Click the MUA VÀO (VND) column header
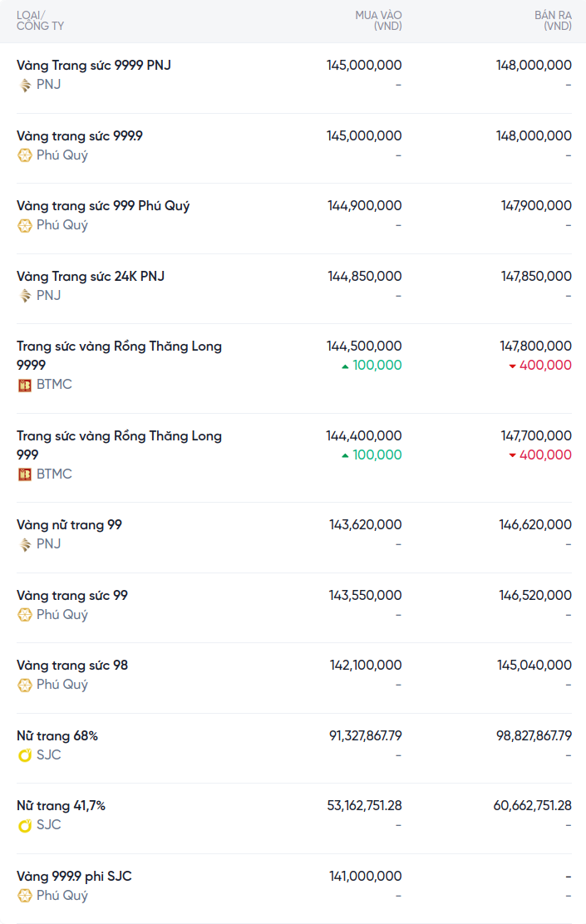The image size is (586, 924). click(378, 21)
